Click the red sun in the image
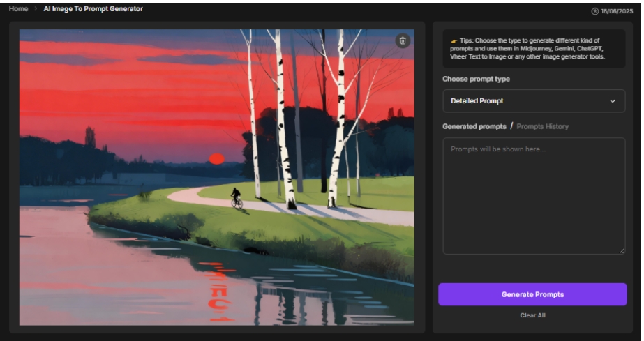Screen dimensions: 644x341 click(x=216, y=158)
